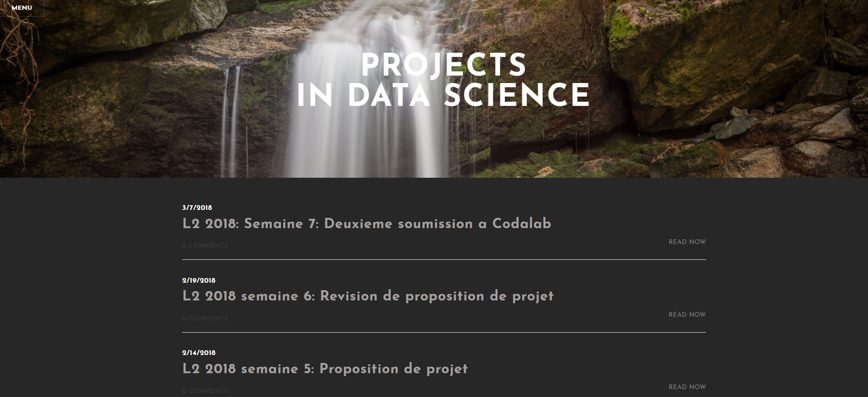Click READ NOW on the Semaine 7 post
This screenshot has height=397, width=868.
(686, 242)
